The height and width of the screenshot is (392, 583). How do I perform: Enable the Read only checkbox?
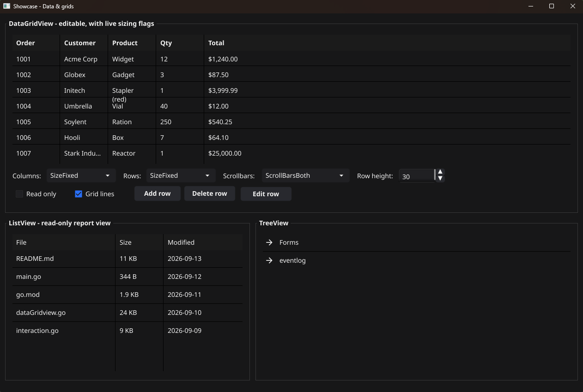[x=19, y=194]
